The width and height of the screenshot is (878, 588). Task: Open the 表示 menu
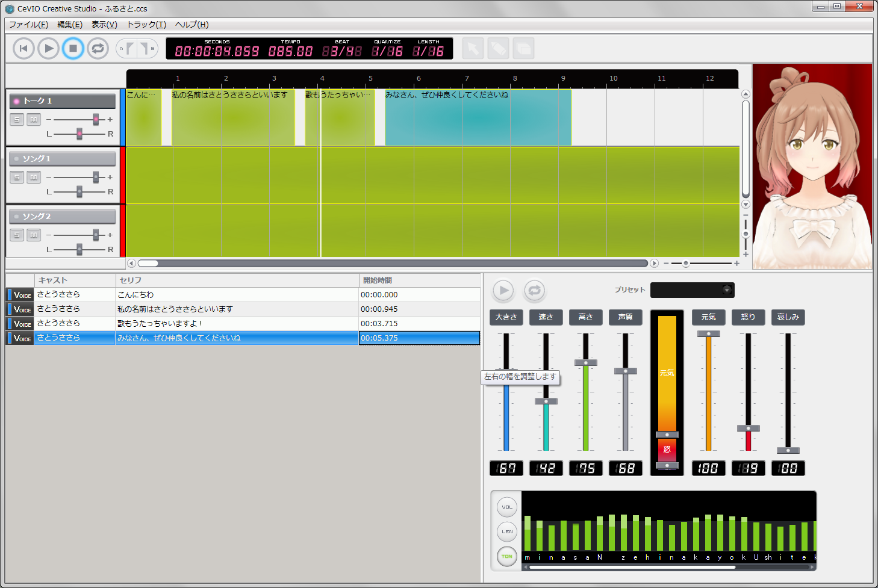tap(104, 25)
